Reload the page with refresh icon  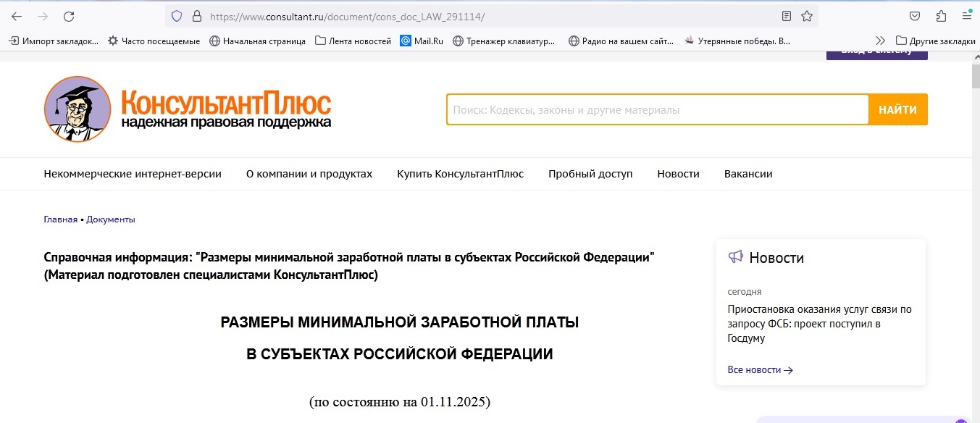[69, 16]
